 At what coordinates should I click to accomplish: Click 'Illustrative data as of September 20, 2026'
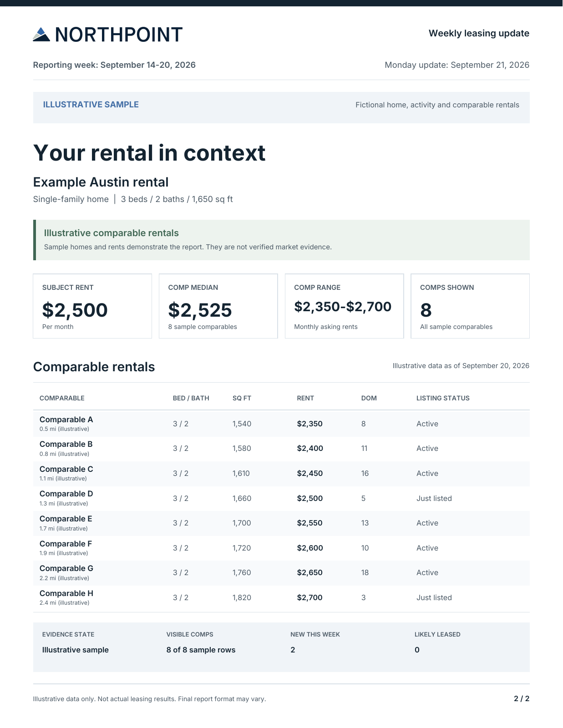click(x=461, y=366)
